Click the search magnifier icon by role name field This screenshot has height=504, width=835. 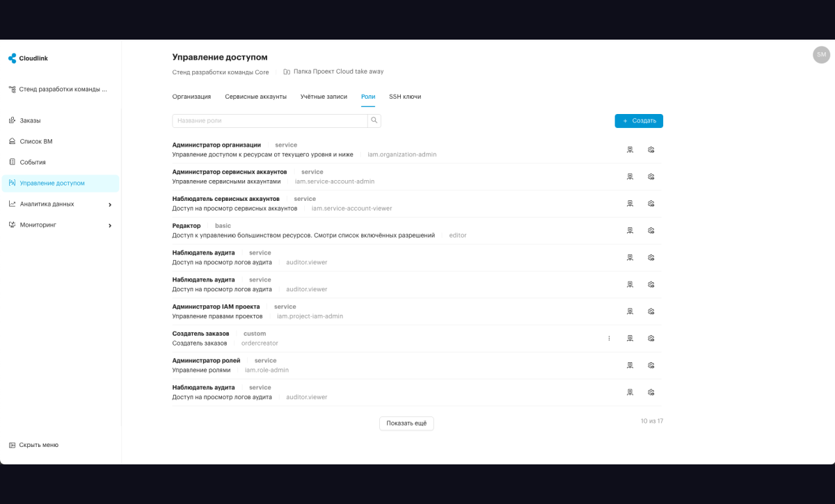coord(374,121)
